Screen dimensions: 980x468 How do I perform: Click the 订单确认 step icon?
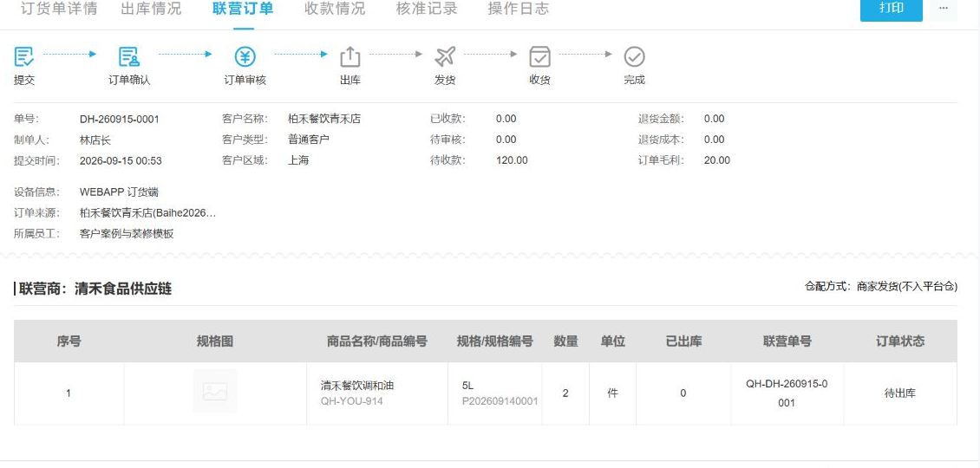[129, 57]
